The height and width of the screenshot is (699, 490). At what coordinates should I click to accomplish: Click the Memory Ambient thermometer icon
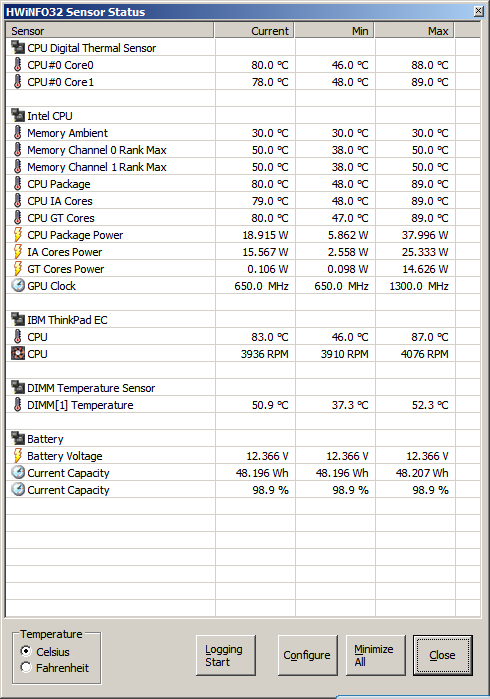(x=17, y=132)
